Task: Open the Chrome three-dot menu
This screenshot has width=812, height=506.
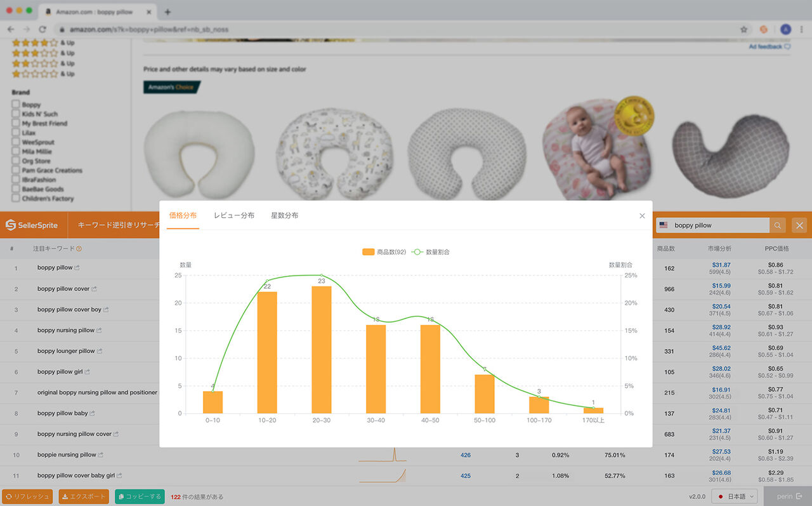Action: (x=802, y=29)
